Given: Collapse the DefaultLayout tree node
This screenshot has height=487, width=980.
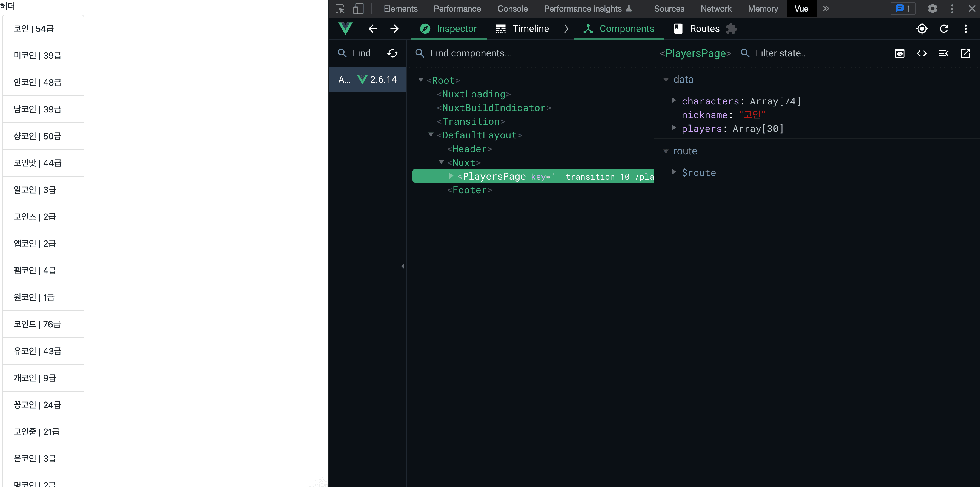Looking at the screenshot, I should tap(431, 135).
